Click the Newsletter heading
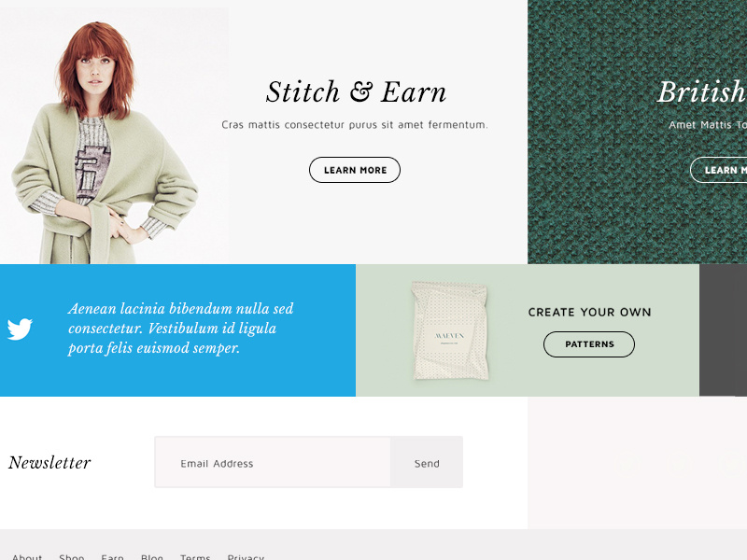 tap(49, 463)
